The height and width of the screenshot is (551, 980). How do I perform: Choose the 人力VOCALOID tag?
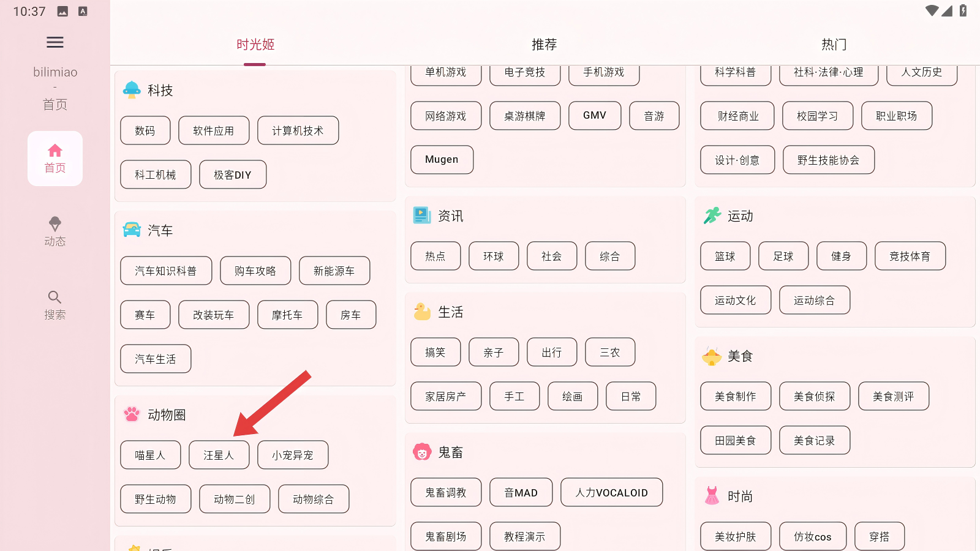(611, 492)
